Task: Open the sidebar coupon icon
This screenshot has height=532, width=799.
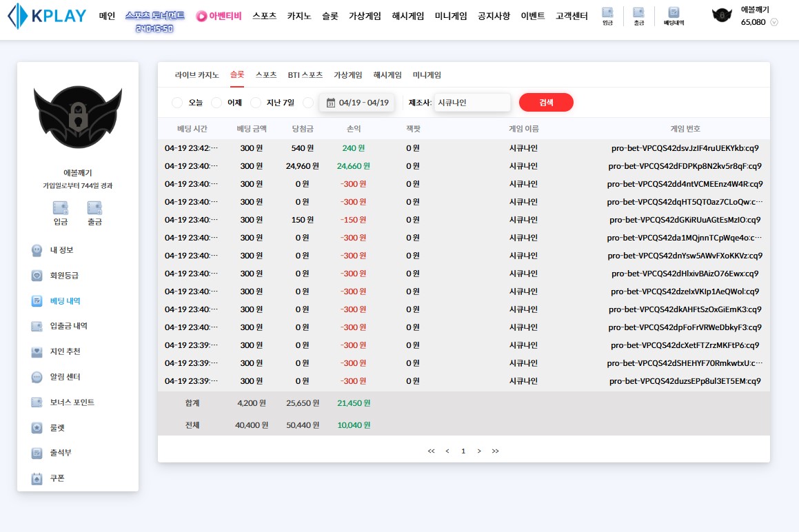Action: click(37, 478)
